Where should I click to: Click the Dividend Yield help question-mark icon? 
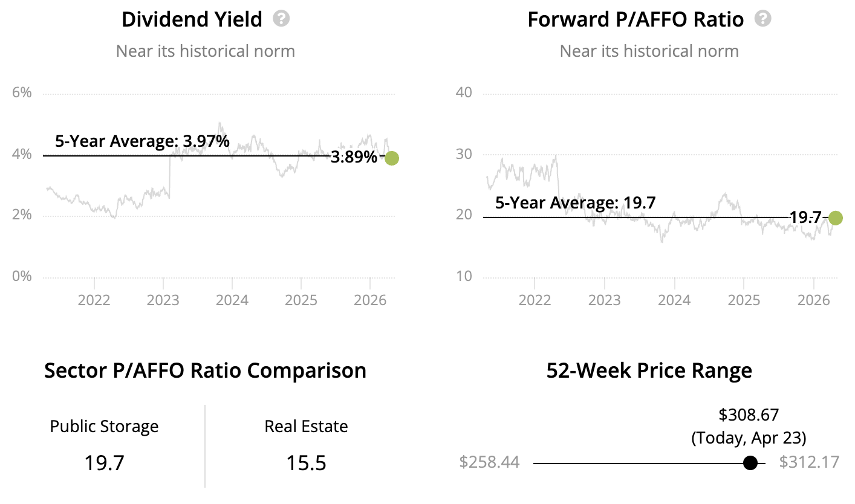click(x=281, y=19)
